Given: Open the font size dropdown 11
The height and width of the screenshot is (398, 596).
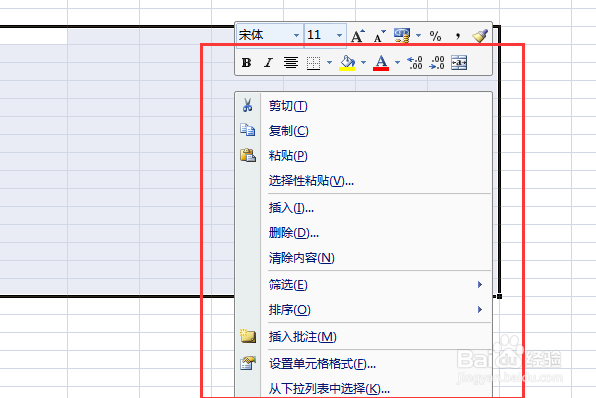Looking at the screenshot, I should coord(339,35).
